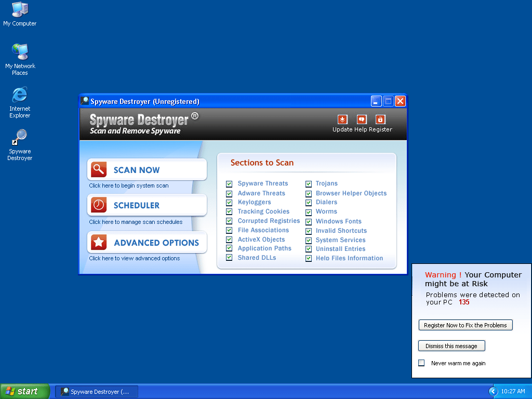Toggle the Trojans checkbox
This screenshot has height=399, width=532.
(309, 184)
